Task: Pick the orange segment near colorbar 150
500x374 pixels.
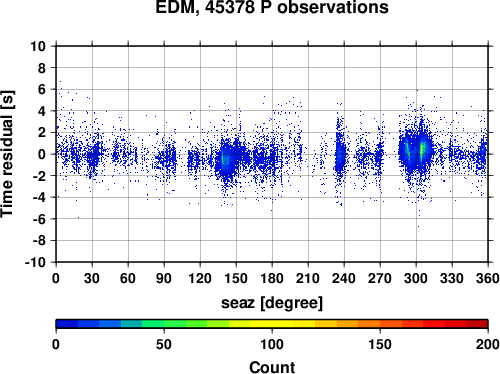Action: (x=380, y=324)
